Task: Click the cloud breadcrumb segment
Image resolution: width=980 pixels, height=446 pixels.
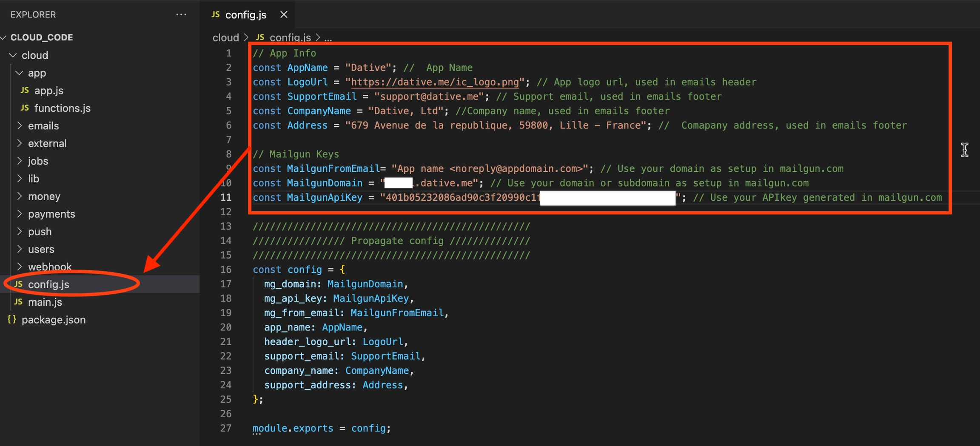Action: (x=225, y=38)
